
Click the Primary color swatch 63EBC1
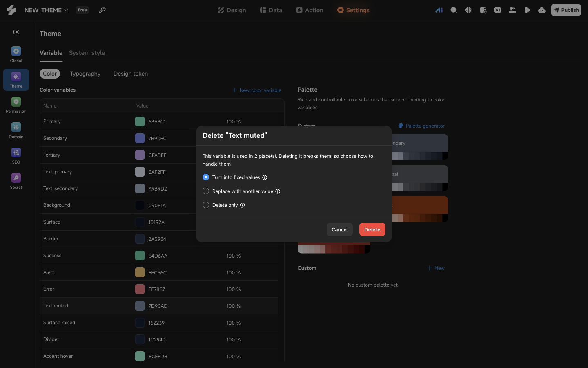pyautogui.click(x=140, y=121)
